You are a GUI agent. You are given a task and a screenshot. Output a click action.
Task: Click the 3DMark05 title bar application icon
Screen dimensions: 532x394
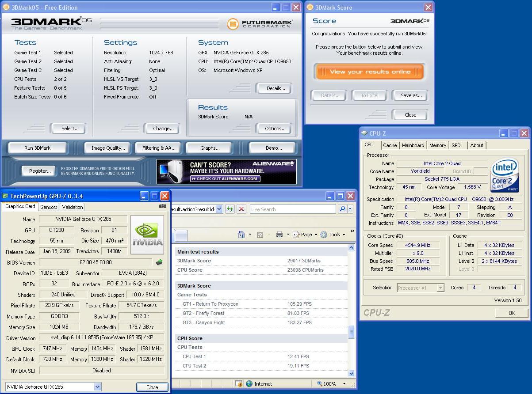tap(5, 8)
